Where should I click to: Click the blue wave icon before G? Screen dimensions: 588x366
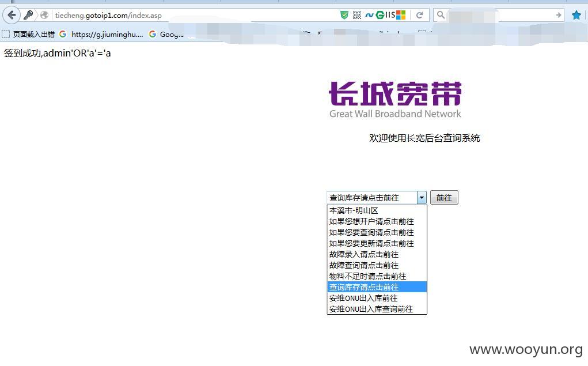[x=369, y=15]
